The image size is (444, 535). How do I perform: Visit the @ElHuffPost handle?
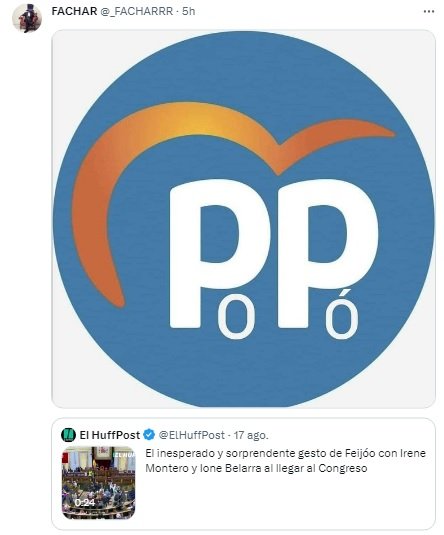click(x=191, y=435)
